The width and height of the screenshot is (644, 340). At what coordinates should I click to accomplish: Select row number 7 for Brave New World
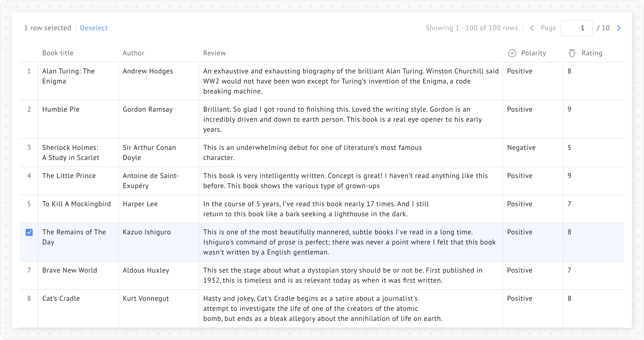click(29, 270)
